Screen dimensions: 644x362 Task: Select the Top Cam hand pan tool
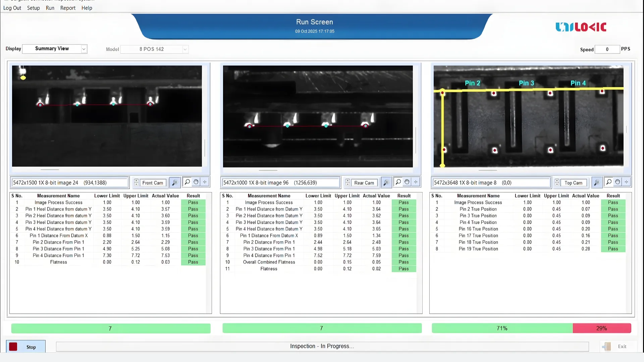pos(618,182)
